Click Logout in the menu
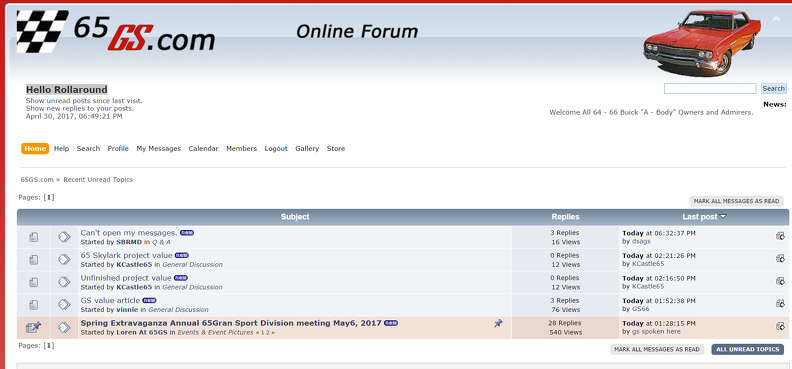Screen dimensions: 792x369 (276, 148)
